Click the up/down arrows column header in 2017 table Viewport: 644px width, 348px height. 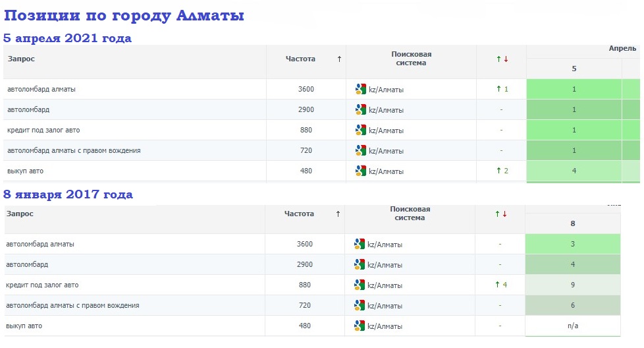coord(500,214)
